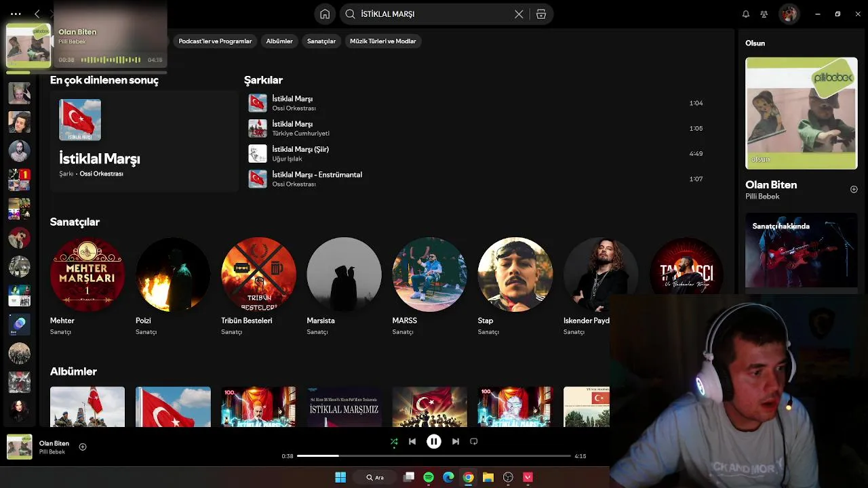Open Windows Start menu
The width and height of the screenshot is (868, 488).
click(x=340, y=477)
